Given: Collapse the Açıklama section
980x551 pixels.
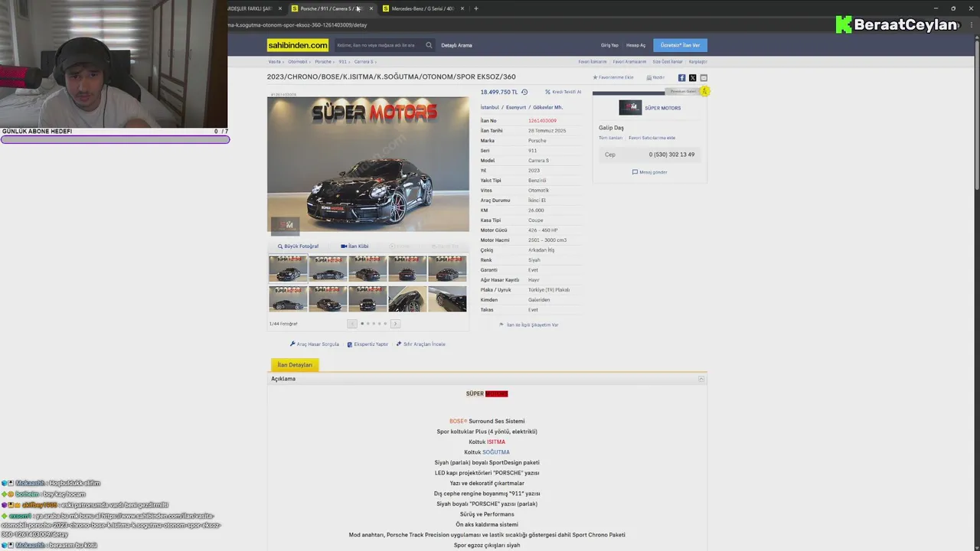Looking at the screenshot, I should pos(701,379).
